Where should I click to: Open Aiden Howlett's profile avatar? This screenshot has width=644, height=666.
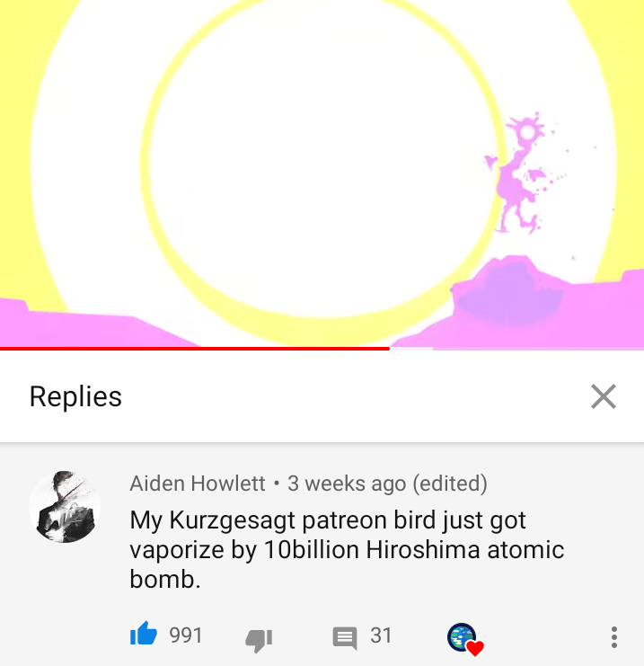point(65,506)
